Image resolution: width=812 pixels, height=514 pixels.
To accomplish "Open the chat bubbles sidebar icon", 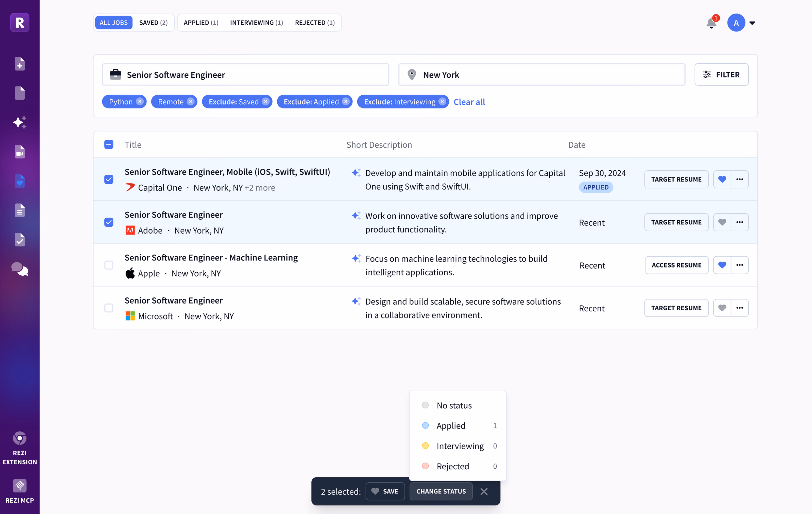I will (x=20, y=269).
